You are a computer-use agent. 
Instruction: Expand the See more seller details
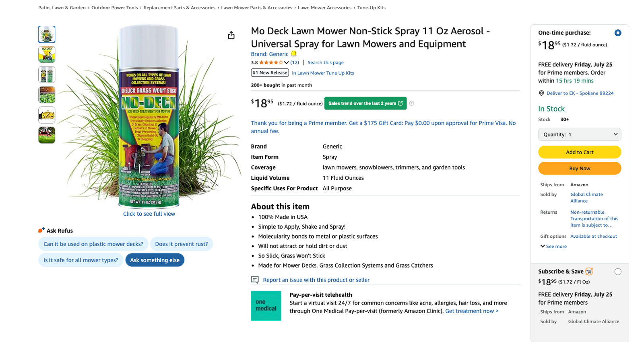pos(553,246)
